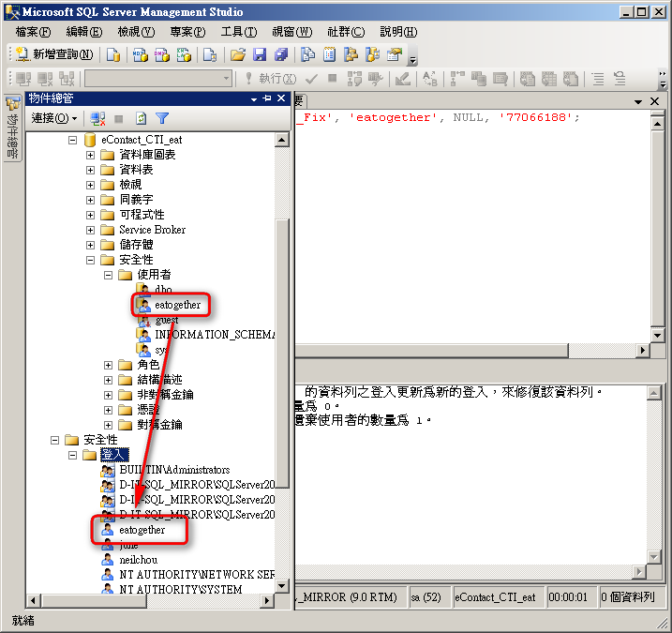672x633 pixels.
Task: Collapse the eContact_CTI_eat database node
Action: click(x=72, y=140)
